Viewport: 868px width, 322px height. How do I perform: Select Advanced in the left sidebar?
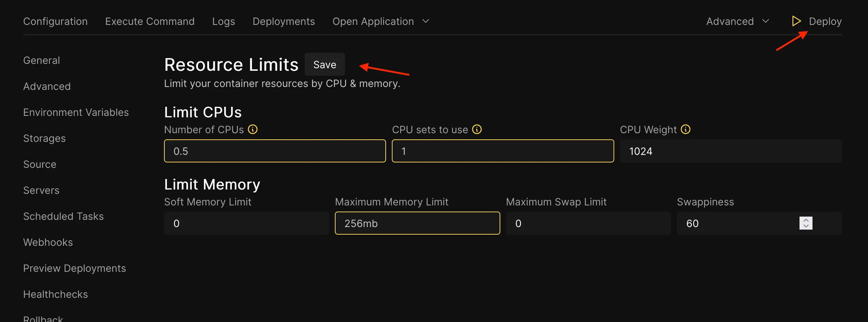[x=47, y=86]
